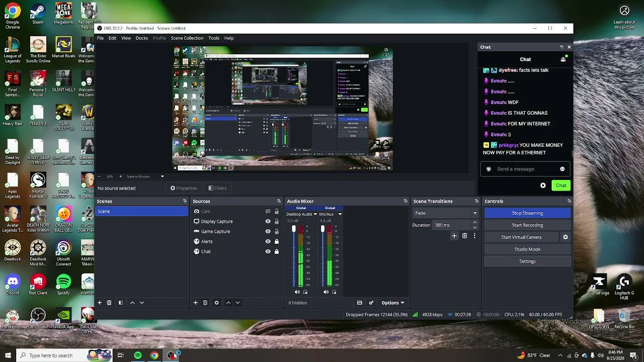Open the Docks menu
This screenshot has height=362, width=644.
pyautogui.click(x=142, y=38)
